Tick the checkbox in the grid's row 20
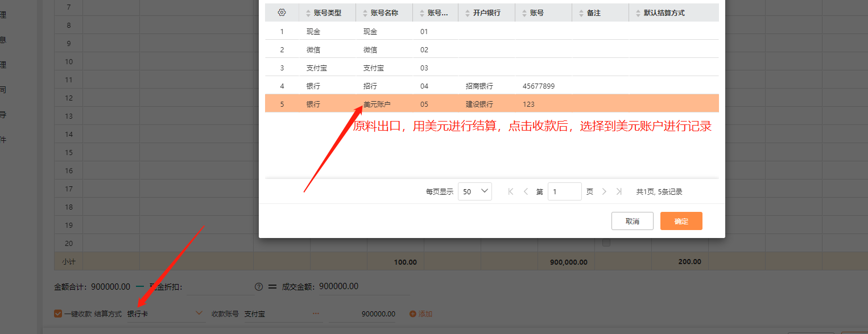Screen dimensions: 868x334 606,243
